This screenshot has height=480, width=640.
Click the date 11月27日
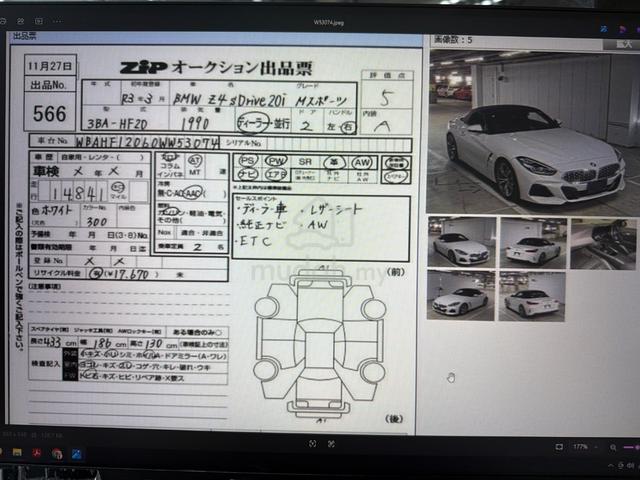(50, 66)
